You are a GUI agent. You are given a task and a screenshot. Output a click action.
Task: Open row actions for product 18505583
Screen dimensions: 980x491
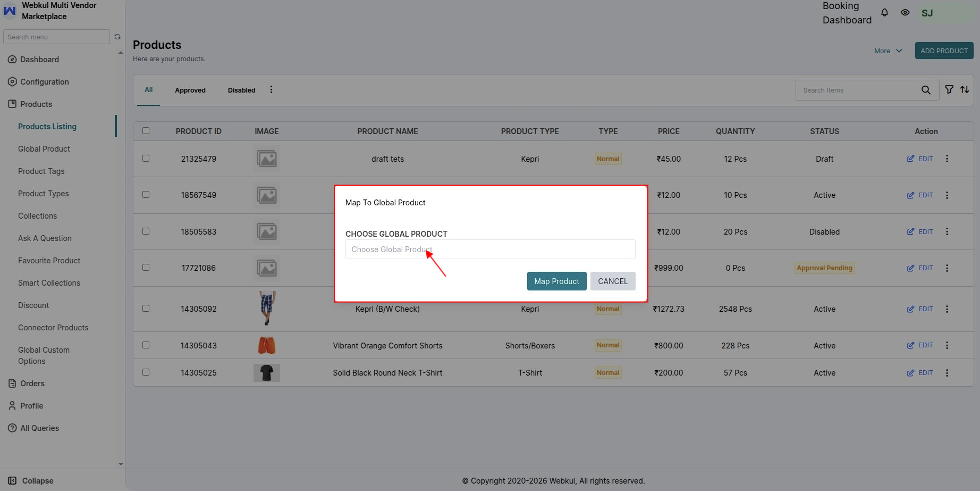[947, 231]
